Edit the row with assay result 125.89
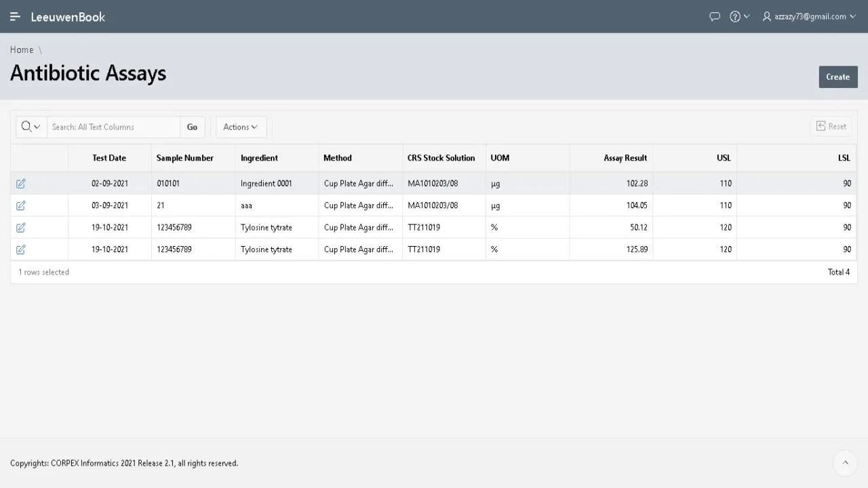Viewport: 868px width, 488px height. click(x=21, y=249)
